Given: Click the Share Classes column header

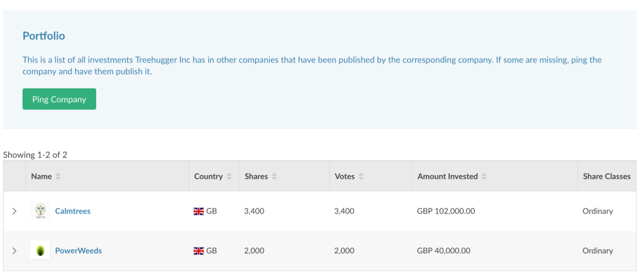Looking at the screenshot, I should [x=607, y=176].
